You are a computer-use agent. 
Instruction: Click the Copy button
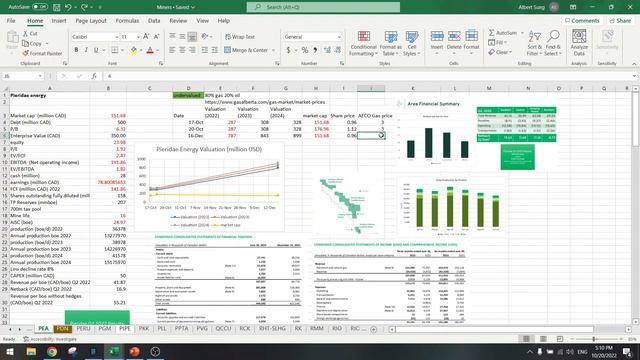pos(33,43)
